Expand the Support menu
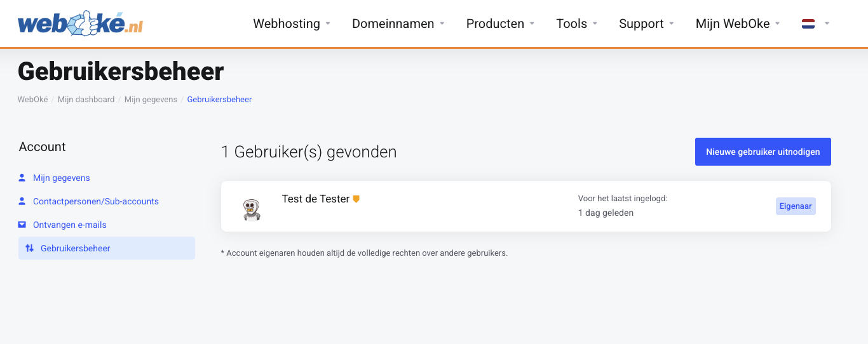The image size is (868, 344). pyautogui.click(x=646, y=23)
